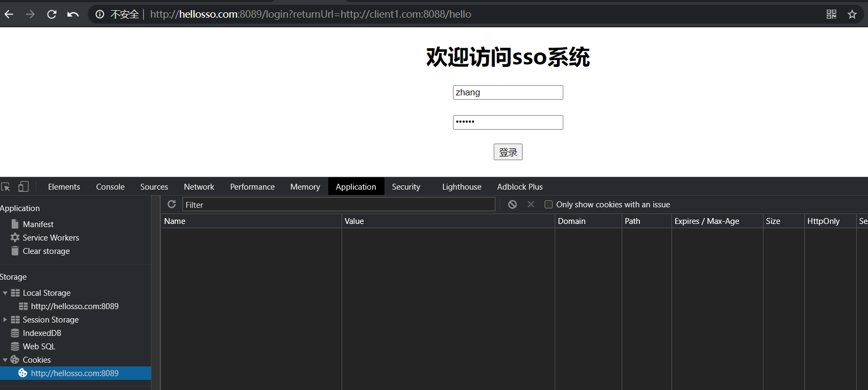Open the Elements tab
868x390 pixels.
[64, 186]
